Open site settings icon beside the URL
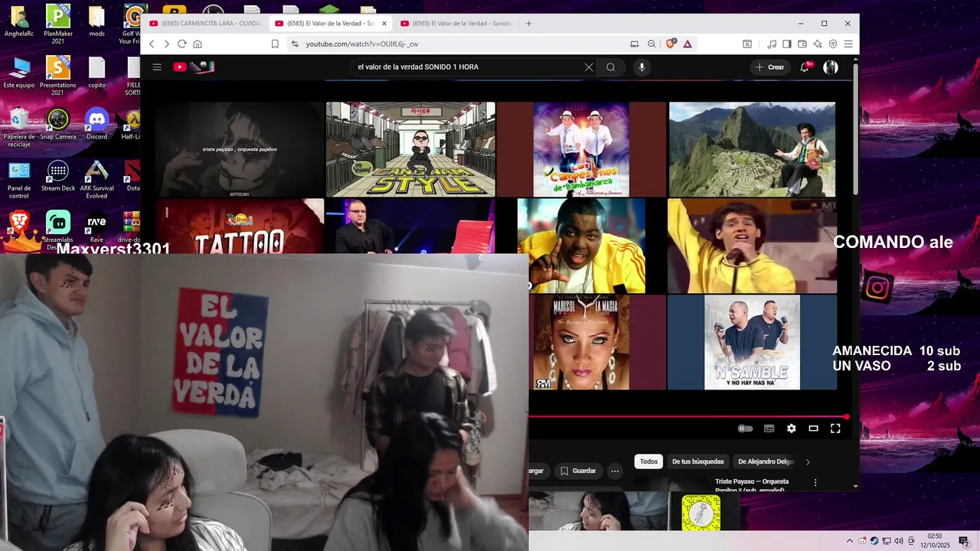This screenshot has width=980, height=551. 295,44
